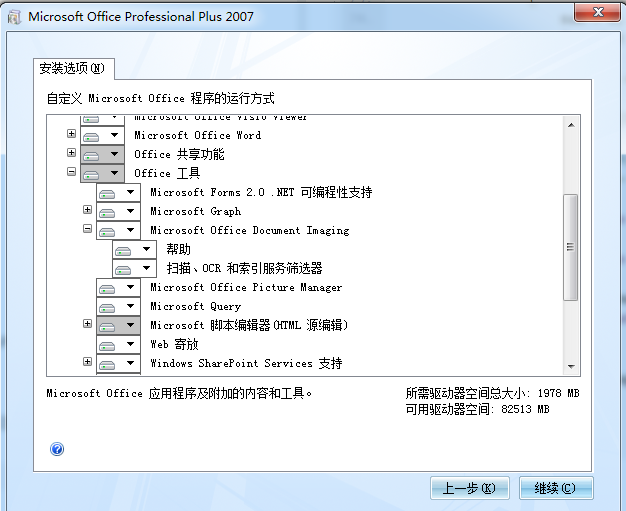The height and width of the screenshot is (511, 626).
Task: Collapse Microsoft Office Document Imaging node
Action: point(87,229)
